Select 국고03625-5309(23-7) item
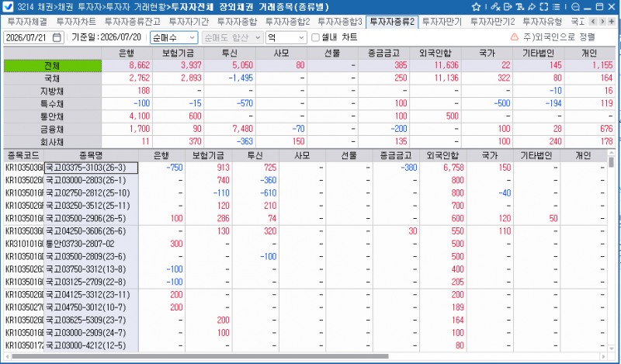 click(x=91, y=320)
